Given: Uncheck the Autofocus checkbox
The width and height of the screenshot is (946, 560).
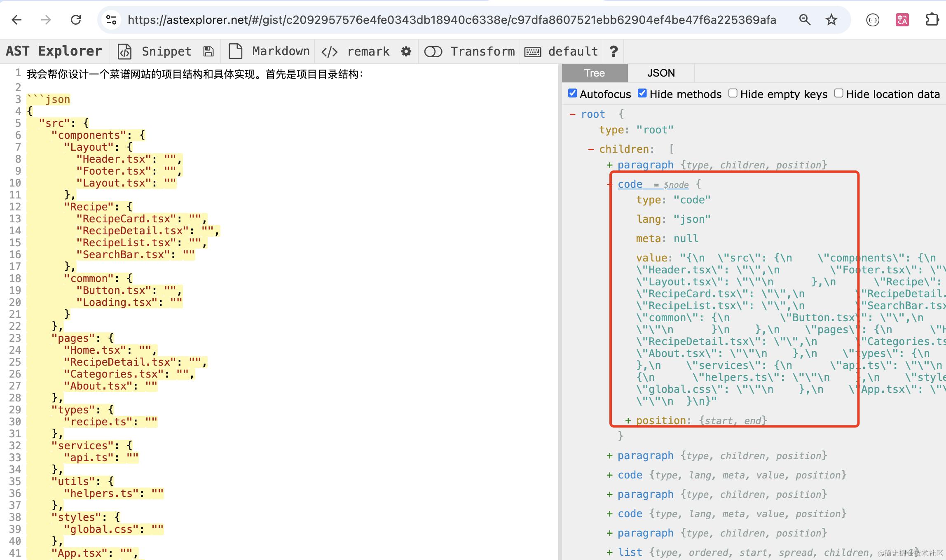Looking at the screenshot, I should click(x=573, y=93).
